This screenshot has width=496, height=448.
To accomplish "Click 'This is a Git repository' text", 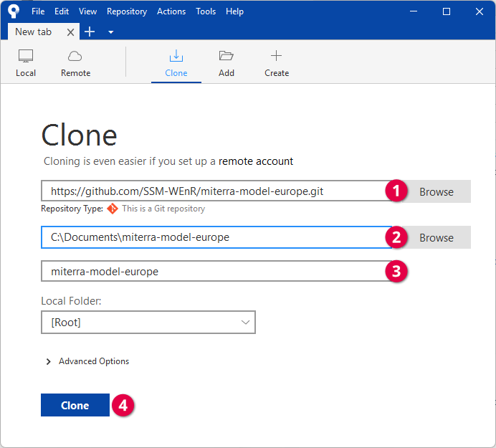I will [x=163, y=209].
